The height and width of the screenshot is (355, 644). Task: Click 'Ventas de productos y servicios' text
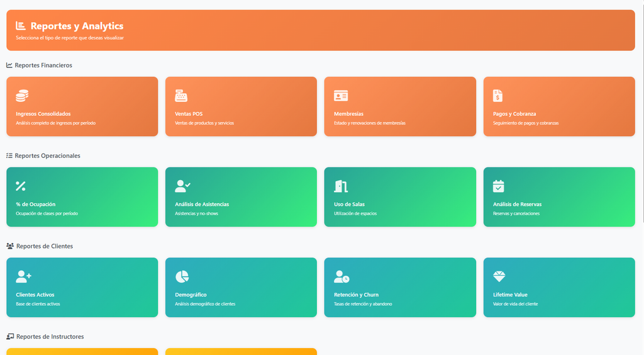[204, 123]
